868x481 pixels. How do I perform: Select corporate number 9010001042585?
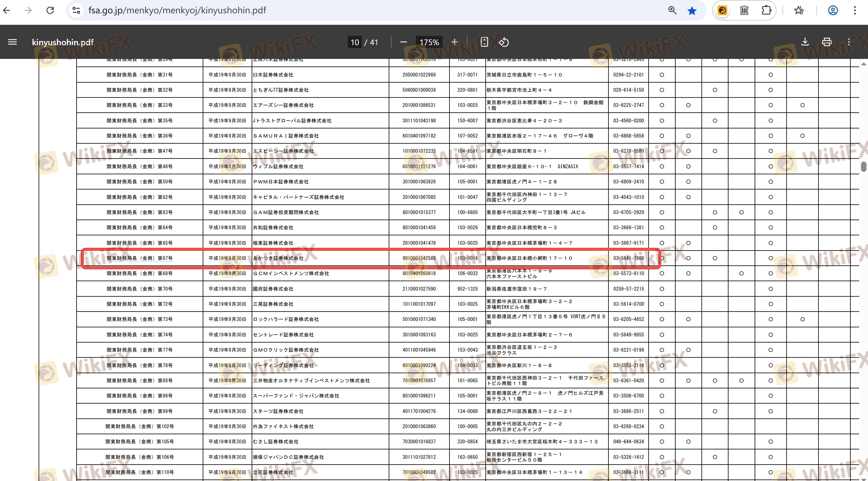tap(419, 258)
